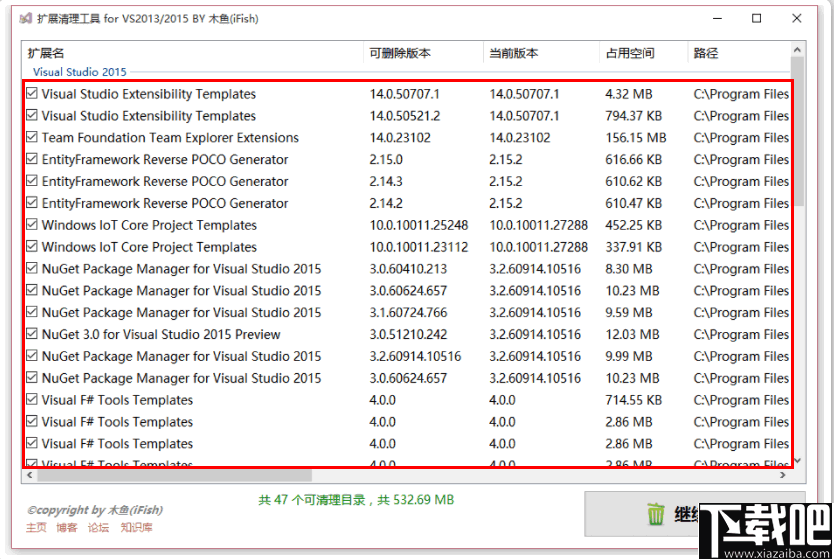
Task: Maximize the extension cleanup tool window
Action: pos(756,19)
